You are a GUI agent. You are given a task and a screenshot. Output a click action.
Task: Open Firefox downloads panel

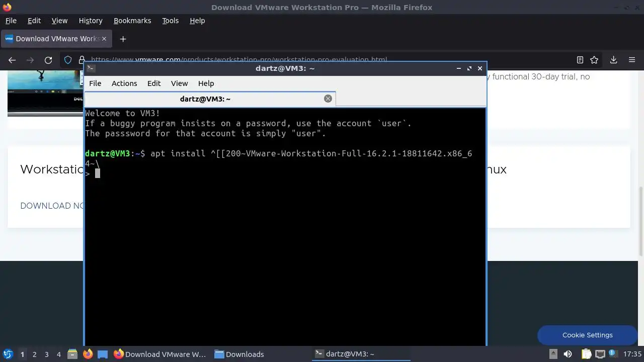click(613, 60)
